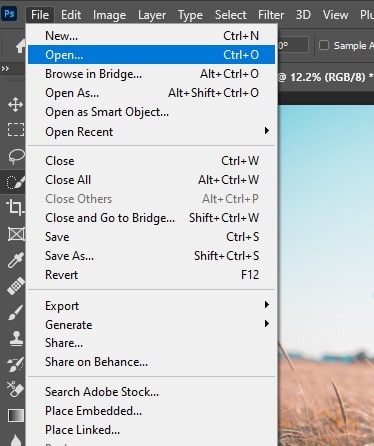Image resolution: width=374 pixels, height=446 pixels.
Task: Select the Quick Selection tool
Action: click(16, 182)
